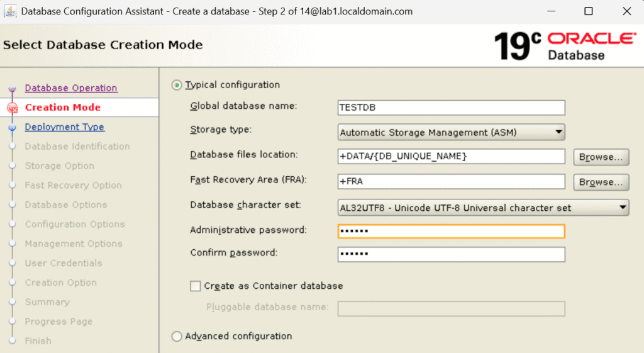Click the Pluggable database name field
This screenshot has height=353, width=644.
point(451,308)
